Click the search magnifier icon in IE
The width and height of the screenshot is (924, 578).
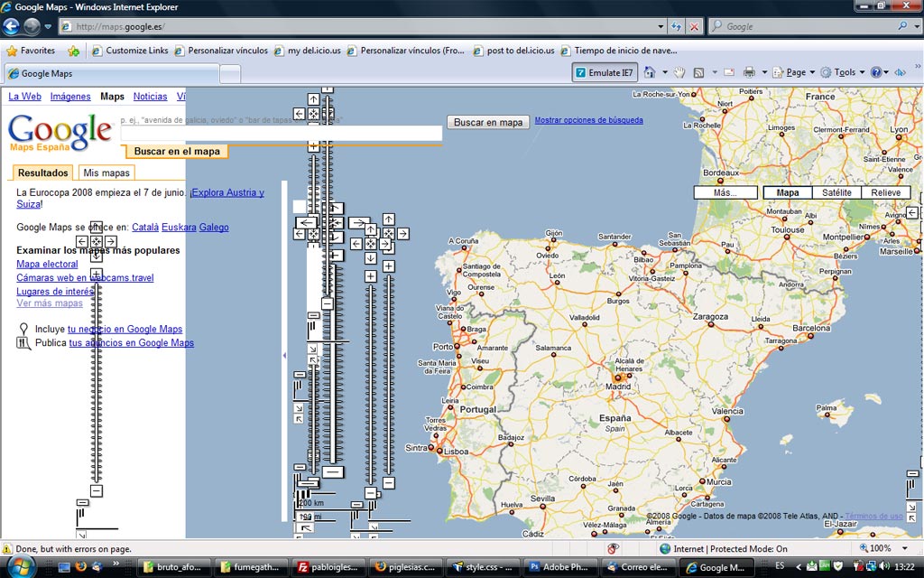point(902,26)
